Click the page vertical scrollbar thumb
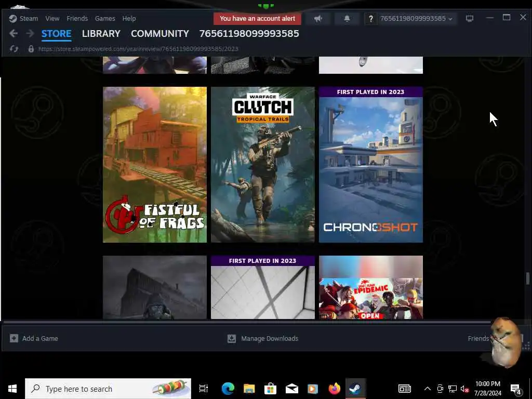532x399 pixels. (x=528, y=278)
